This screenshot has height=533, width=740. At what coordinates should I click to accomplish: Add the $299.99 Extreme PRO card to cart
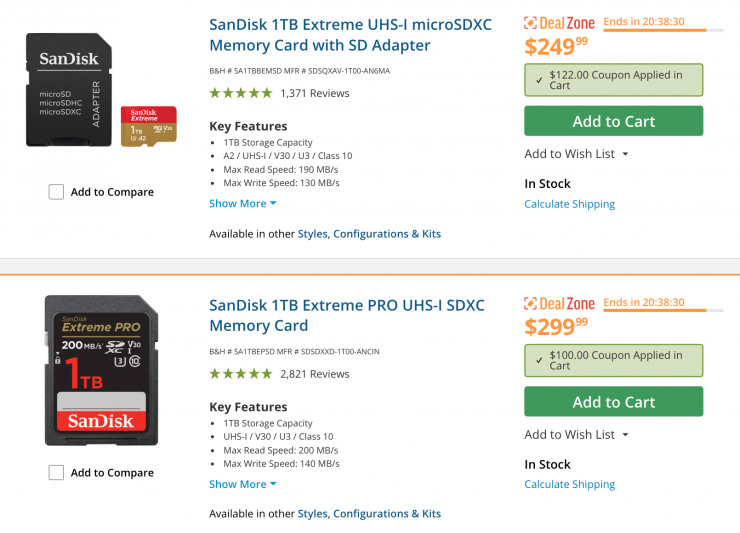point(613,402)
